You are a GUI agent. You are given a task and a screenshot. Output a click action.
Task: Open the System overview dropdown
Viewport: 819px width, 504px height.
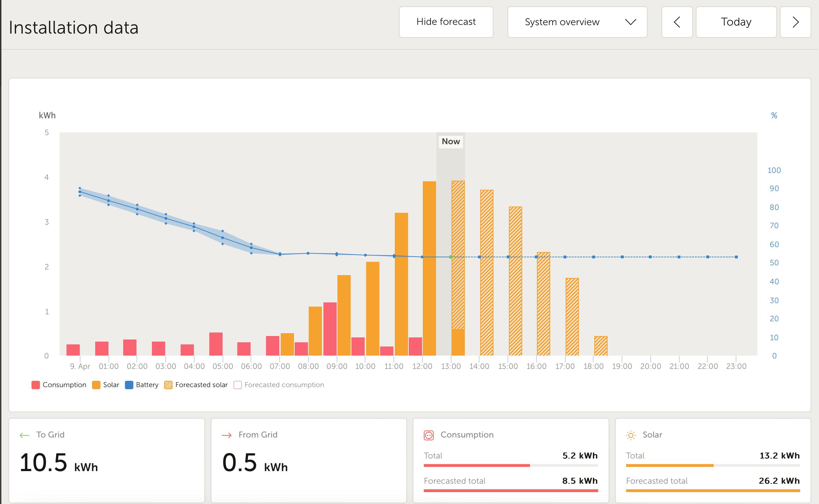577,22
